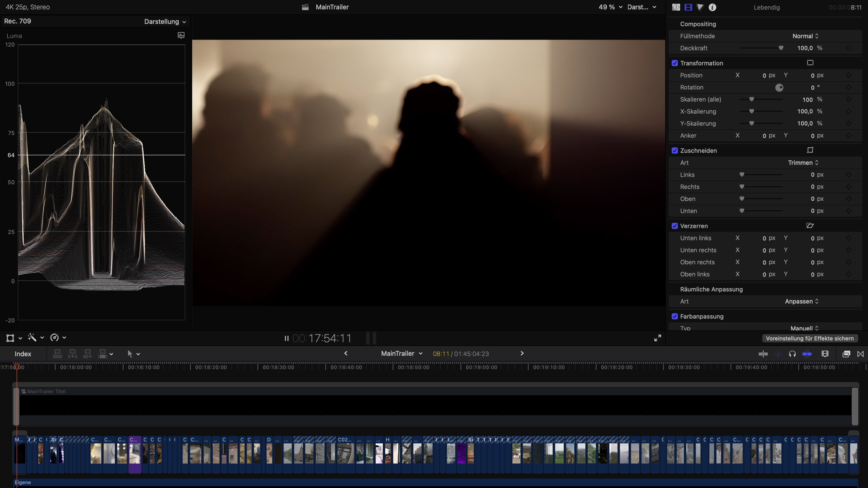Switch to the Color inspector triangle icon
This screenshot has height=488, width=868.
coord(700,7)
